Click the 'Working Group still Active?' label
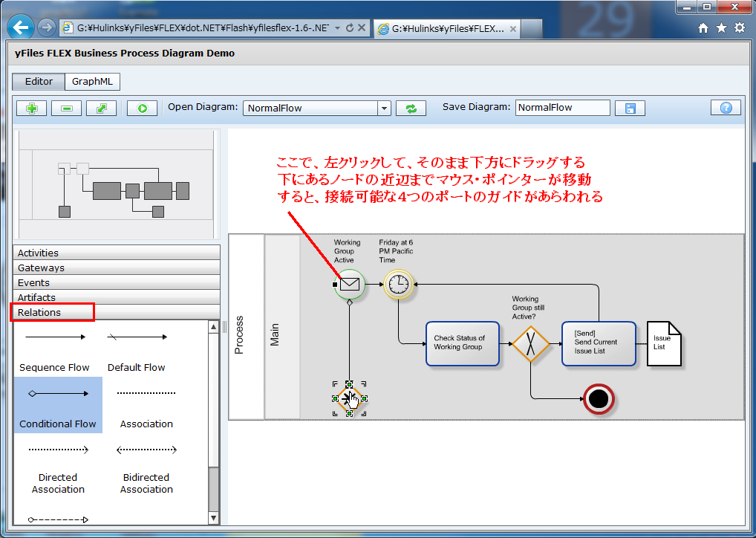756x538 pixels. point(528,308)
